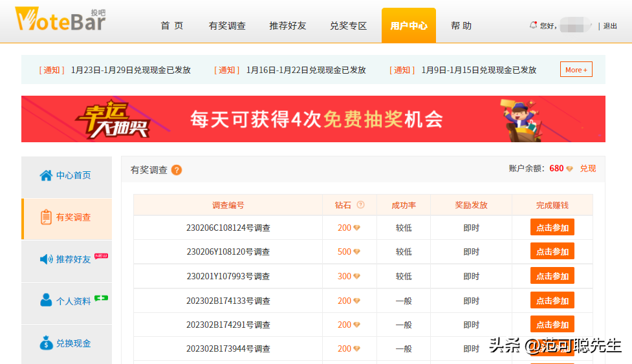The image size is (632, 364).
Task: Select 有奖调查 in the sidebar
Action: coord(67,219)
